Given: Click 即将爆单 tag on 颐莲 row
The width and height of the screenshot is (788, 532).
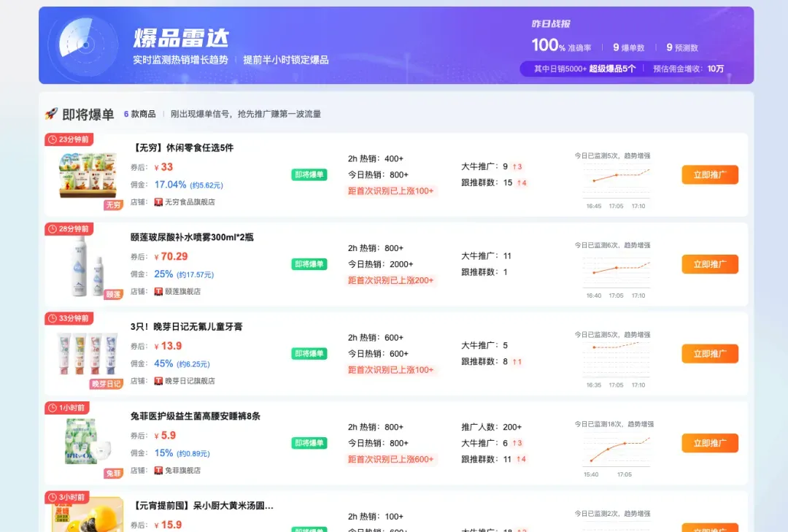Looking at the screenshot, I should click(309, 264).
